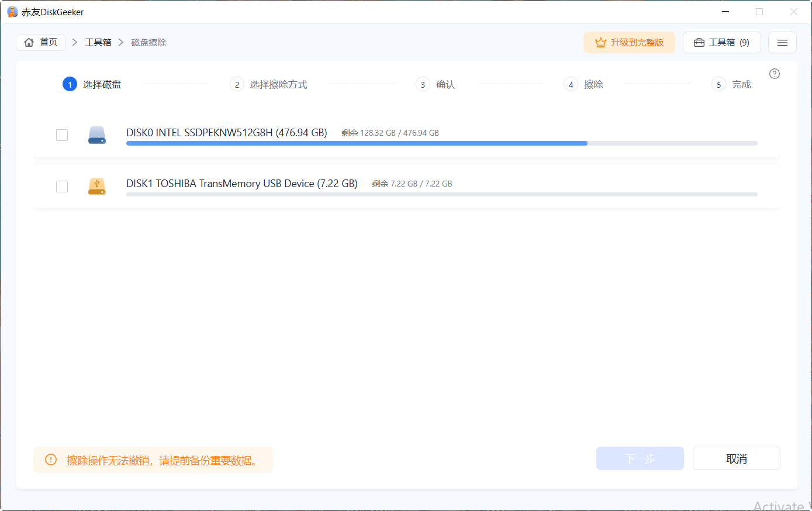812x511 pixels.
Task: Click 剩余 128.32 GB / 476.94 GB text
Action: (x=390, y=133)
